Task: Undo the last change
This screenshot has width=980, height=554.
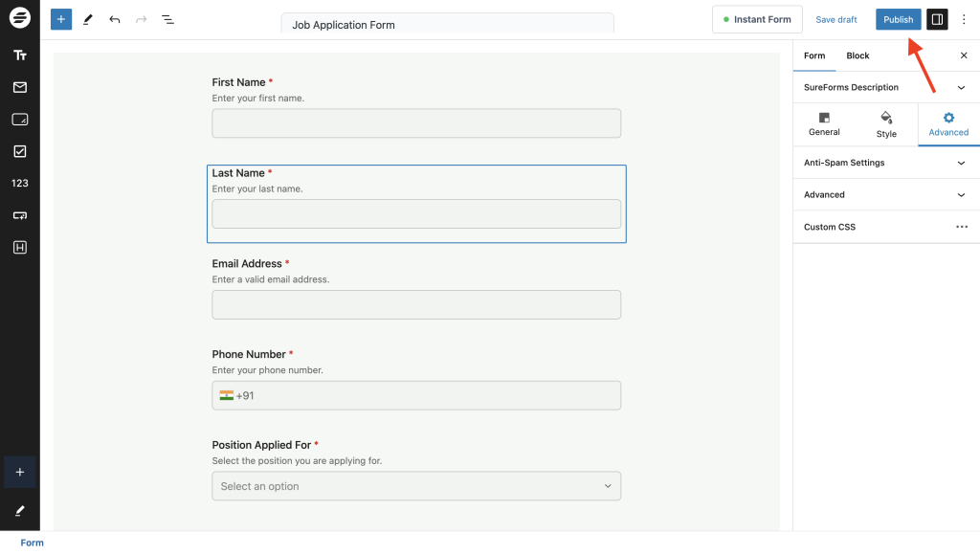Action: pyautogui.click(x=114, y=19)
